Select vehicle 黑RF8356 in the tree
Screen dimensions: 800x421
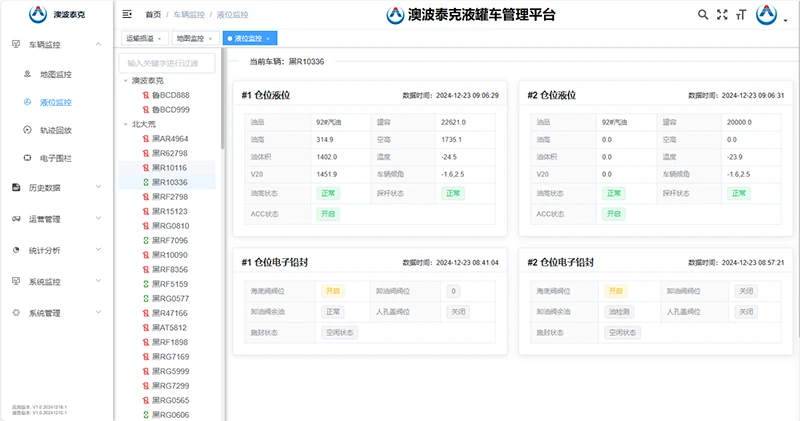point(169,269)
